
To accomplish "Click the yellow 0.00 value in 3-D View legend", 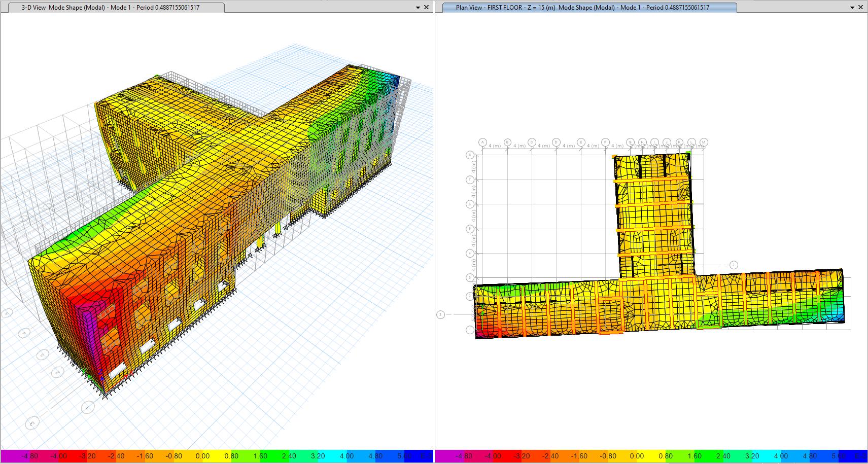I will coord(202,456).
